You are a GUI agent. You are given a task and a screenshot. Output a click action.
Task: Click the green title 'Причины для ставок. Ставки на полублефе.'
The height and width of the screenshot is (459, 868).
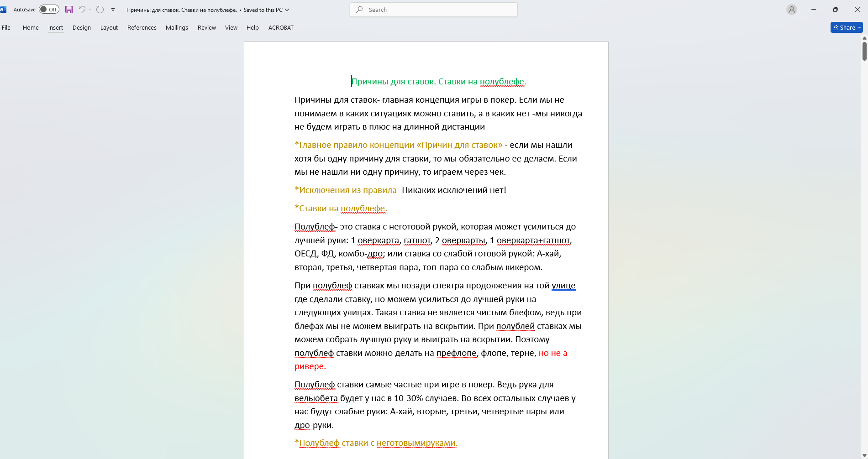click(x=438, y=82)
